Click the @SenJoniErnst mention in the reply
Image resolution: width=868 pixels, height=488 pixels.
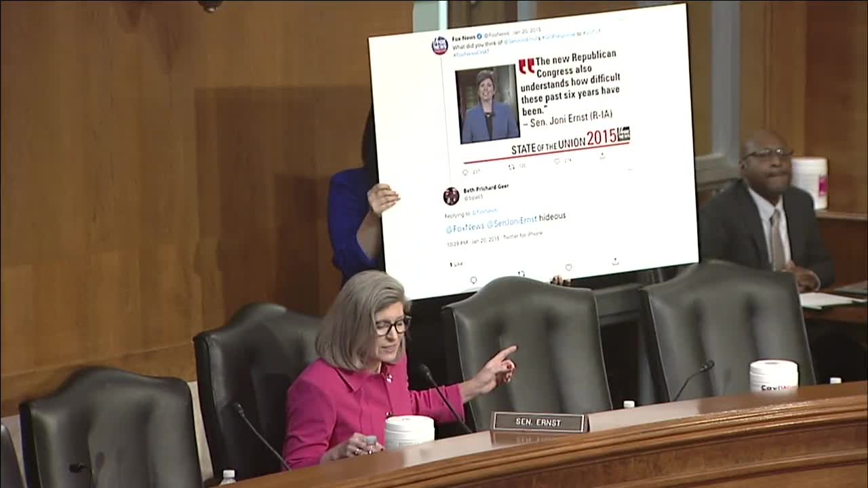(x=512, y=221)
